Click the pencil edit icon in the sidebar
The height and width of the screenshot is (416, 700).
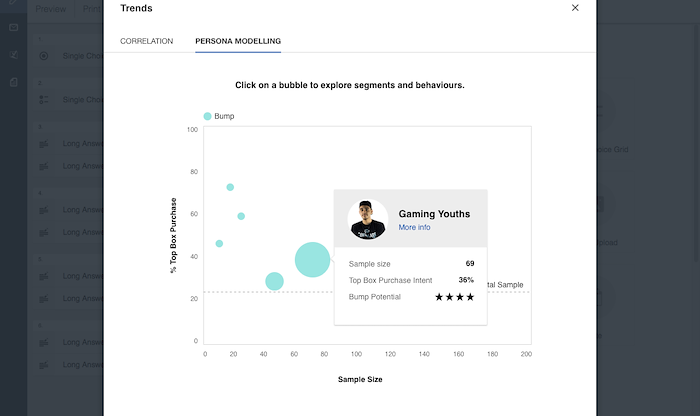[x=12, y=2]
